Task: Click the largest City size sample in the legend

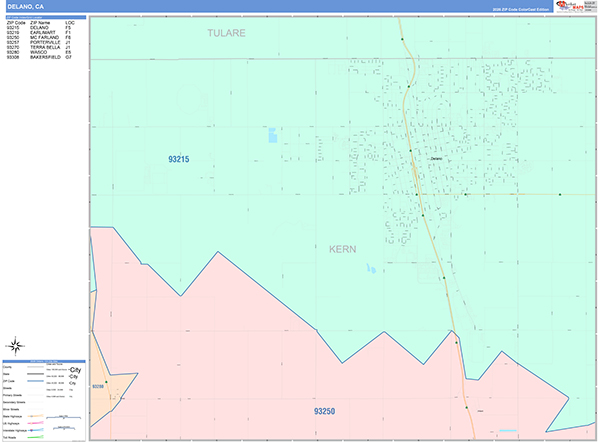Action: click(75, 370)
